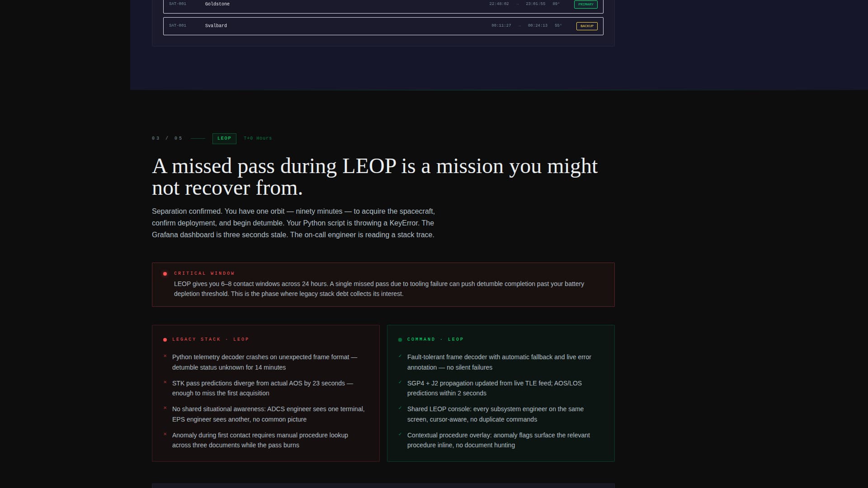Image resolution: width=868 pixels, height=488 pixels.
Task: Click the checkmark beside fault-tolerant frame decoder item
Action: (x=400, y=357)
